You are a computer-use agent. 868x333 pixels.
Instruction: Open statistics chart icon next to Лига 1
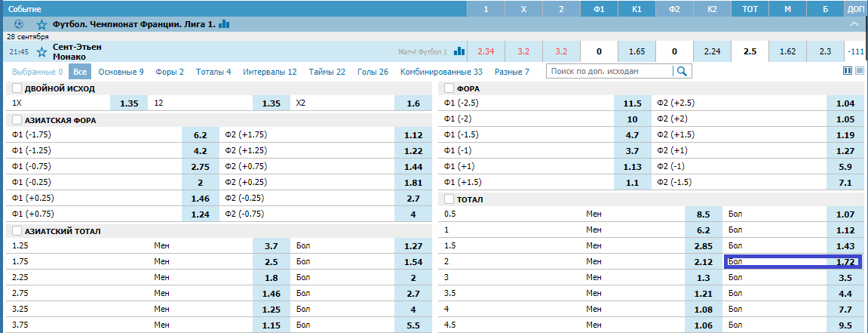click(x=224, y=24)
